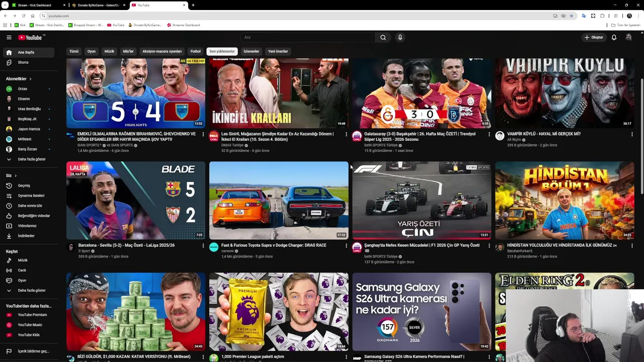This screenshot has width=644, height=362.
Task: Go to Ana Sayfa in sidebar
Action: (30, 52)
